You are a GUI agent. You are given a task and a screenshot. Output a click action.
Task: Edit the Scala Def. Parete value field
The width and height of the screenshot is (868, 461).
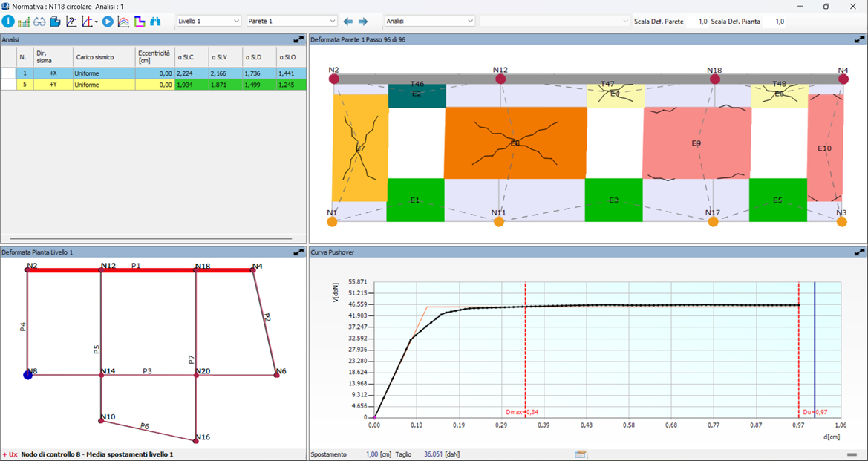697,22
